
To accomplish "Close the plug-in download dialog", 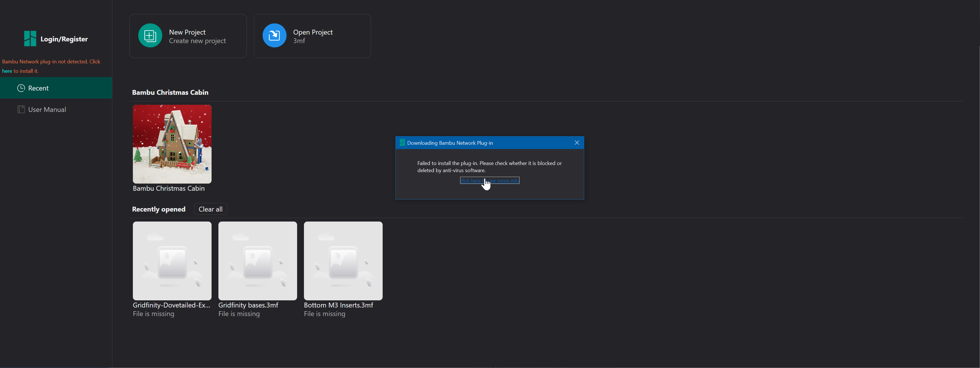I will pos(577,142).
